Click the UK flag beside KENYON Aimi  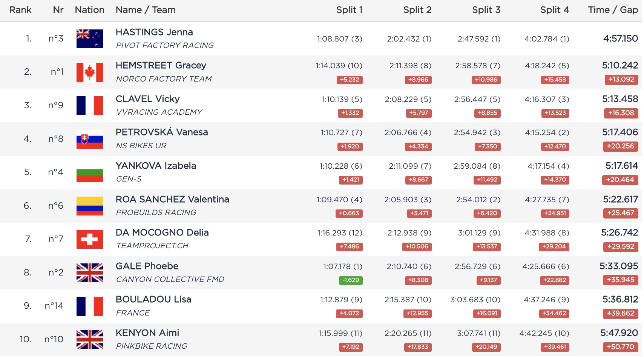pyautogui.click(x=89, y=339)
